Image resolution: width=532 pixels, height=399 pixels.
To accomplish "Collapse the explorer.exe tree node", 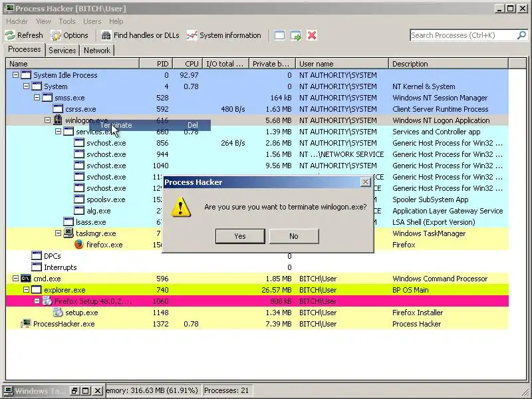I will (x=26, y=290).
